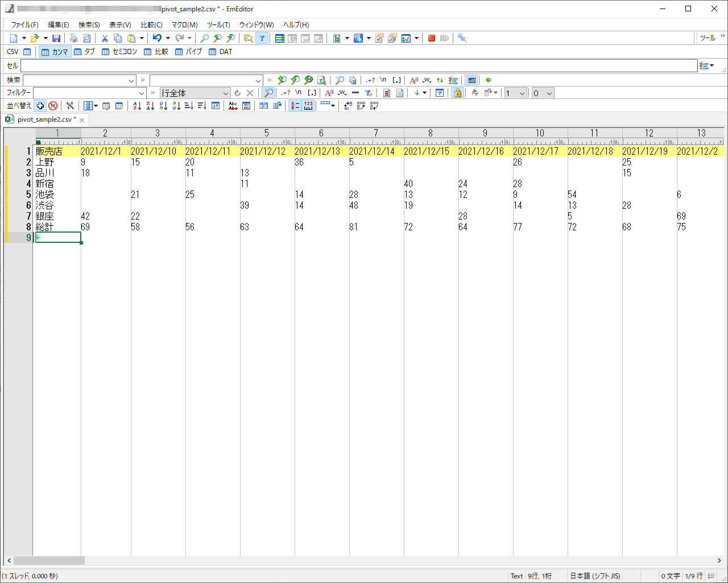Select the pivot_sample2.csv document tab
This screenshot has height=583, width=728.
point(45,119)
